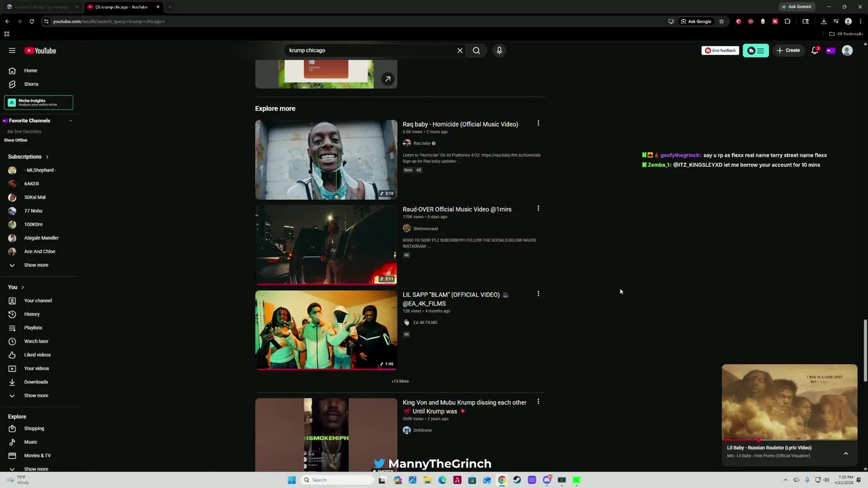The width and height of the screenshot is (868, 488).
Task: Open Liked videos
Action: click(39, 354)
